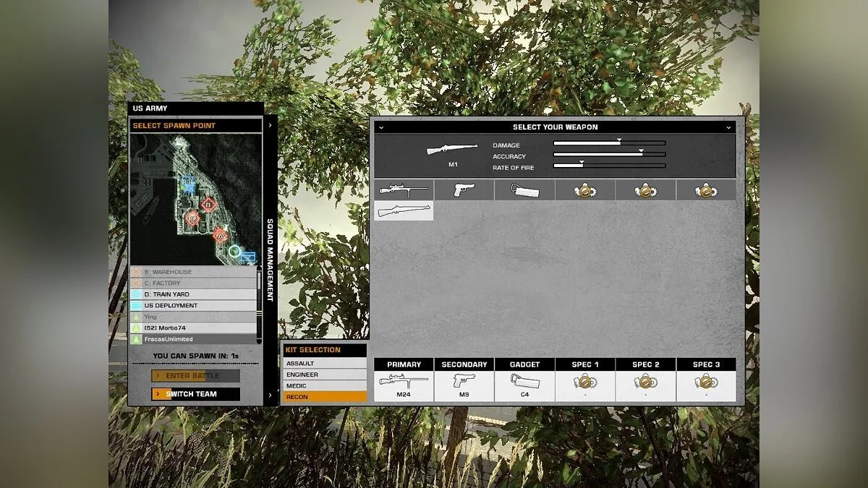Open the SQUAD MANAGEMENT vertical tab

tap(271, 260)
